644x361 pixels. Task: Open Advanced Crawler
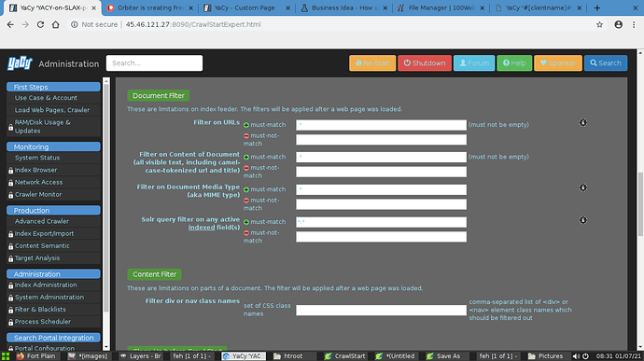(42, 221)
